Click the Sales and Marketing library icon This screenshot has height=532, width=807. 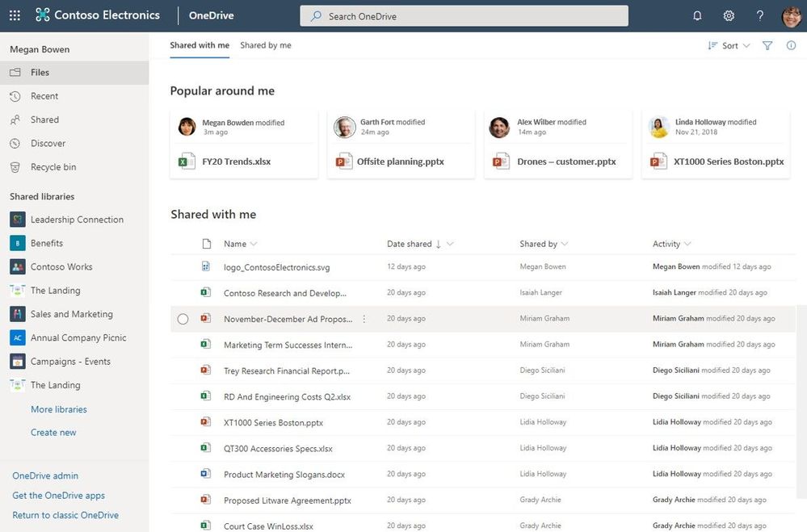[18, 314]
